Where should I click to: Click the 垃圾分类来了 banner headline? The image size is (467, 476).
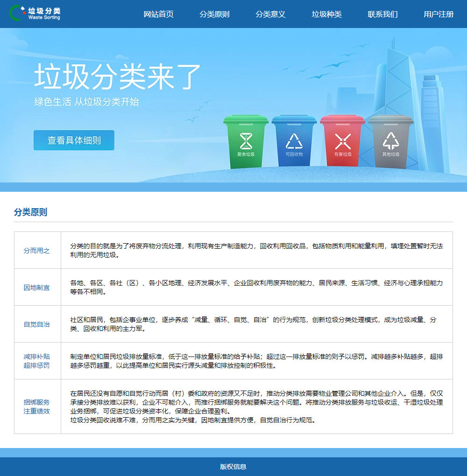[x=117, y=77]
